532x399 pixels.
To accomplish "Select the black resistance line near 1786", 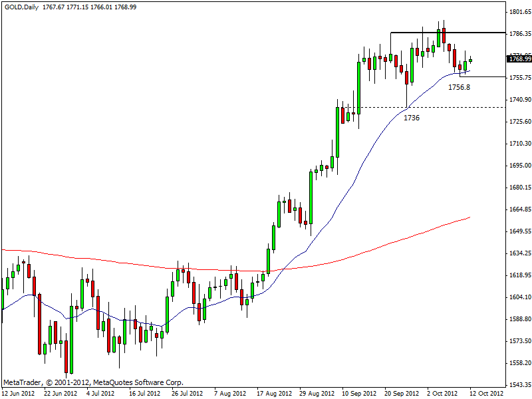I will coord(452,32).
